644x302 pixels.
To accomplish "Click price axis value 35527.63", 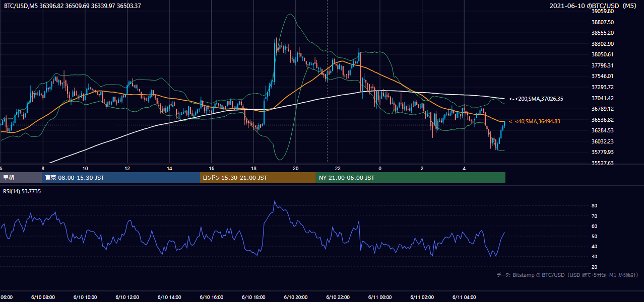I will coord(602,163).
